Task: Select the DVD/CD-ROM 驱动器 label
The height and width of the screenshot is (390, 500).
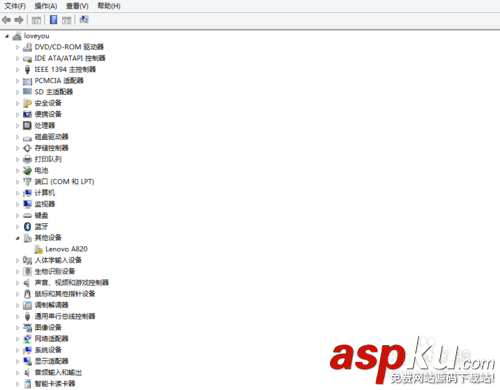Action: tap(69, 47)
